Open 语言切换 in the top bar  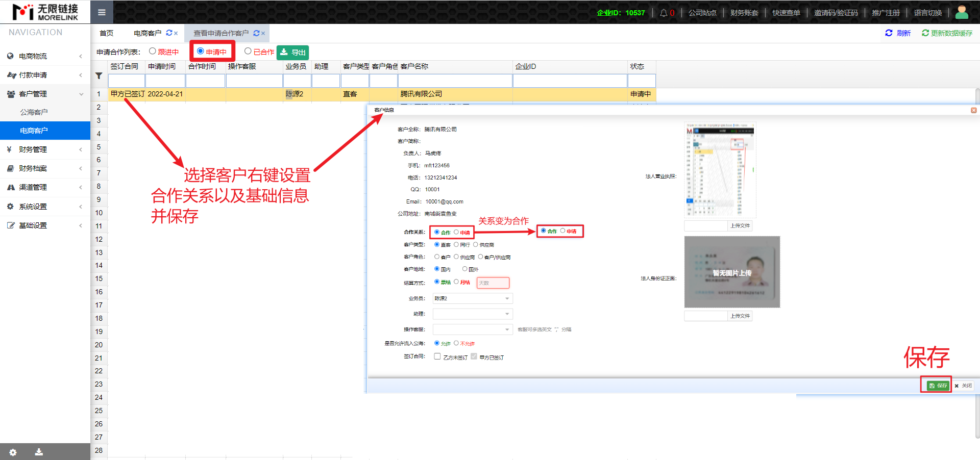click(x=927, y=13)
